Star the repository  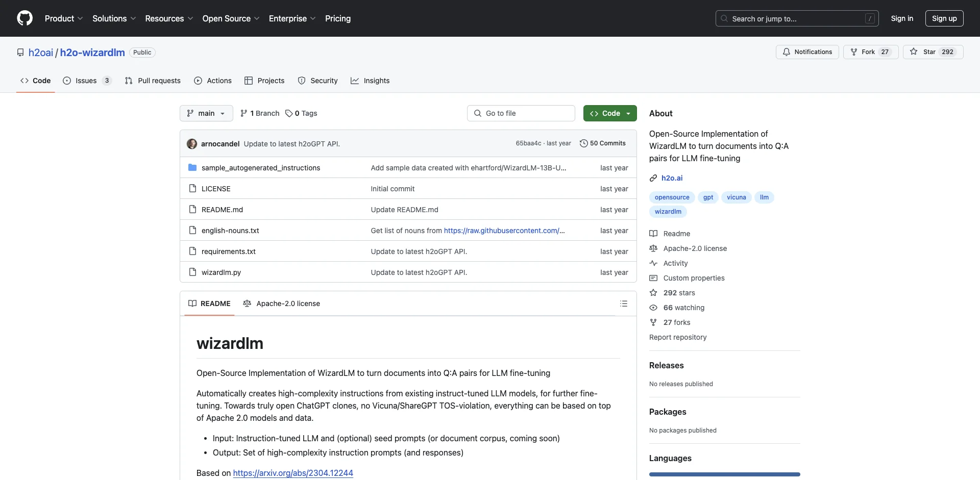[933, 52]
